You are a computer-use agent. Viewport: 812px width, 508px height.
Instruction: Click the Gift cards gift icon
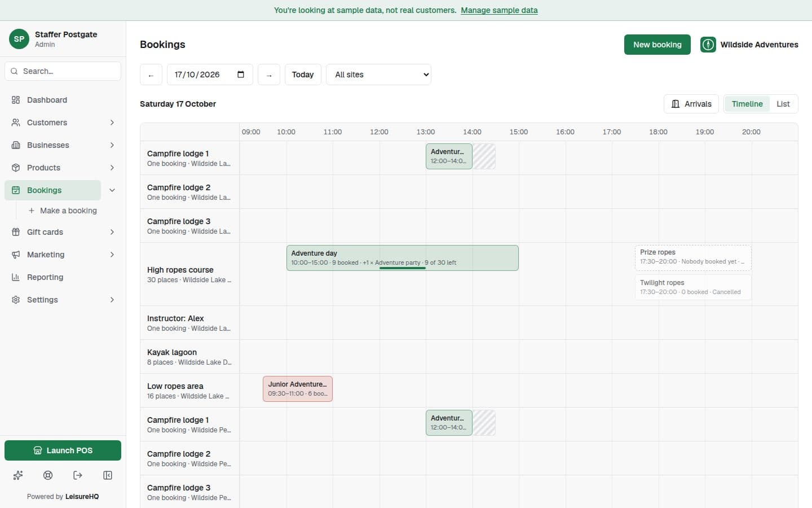(16, 232)
